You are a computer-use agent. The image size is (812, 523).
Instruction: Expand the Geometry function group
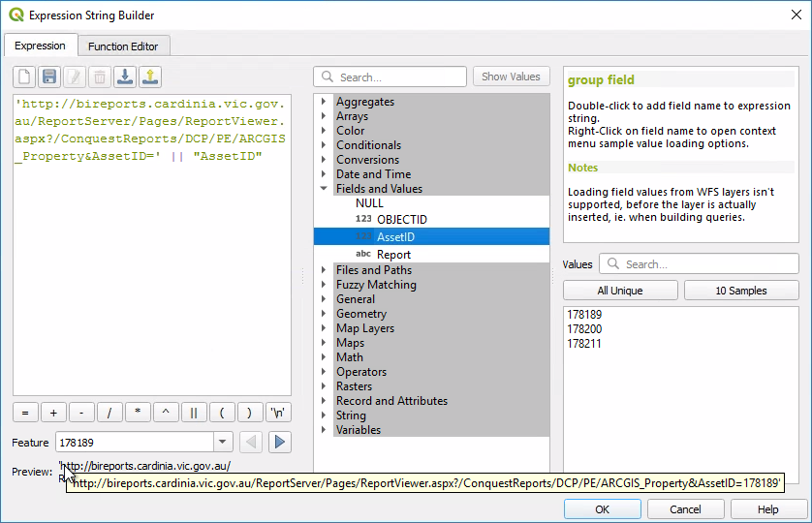(325, 314)
